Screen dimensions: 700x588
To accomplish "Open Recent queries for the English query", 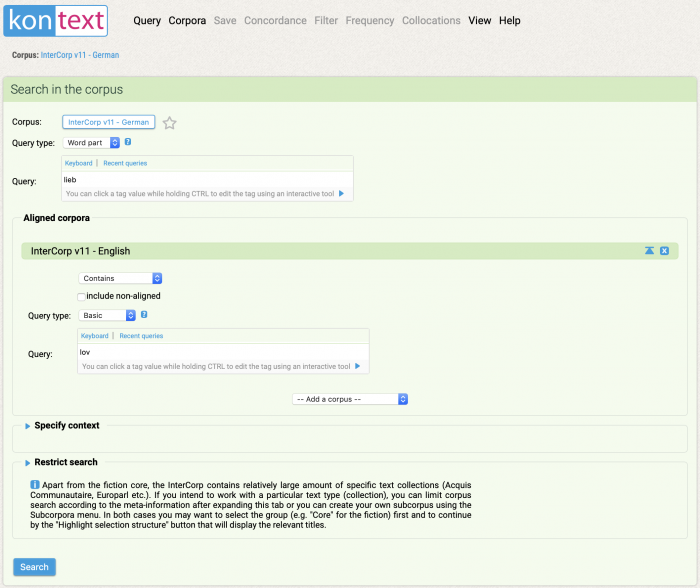I will pos(141,336).
